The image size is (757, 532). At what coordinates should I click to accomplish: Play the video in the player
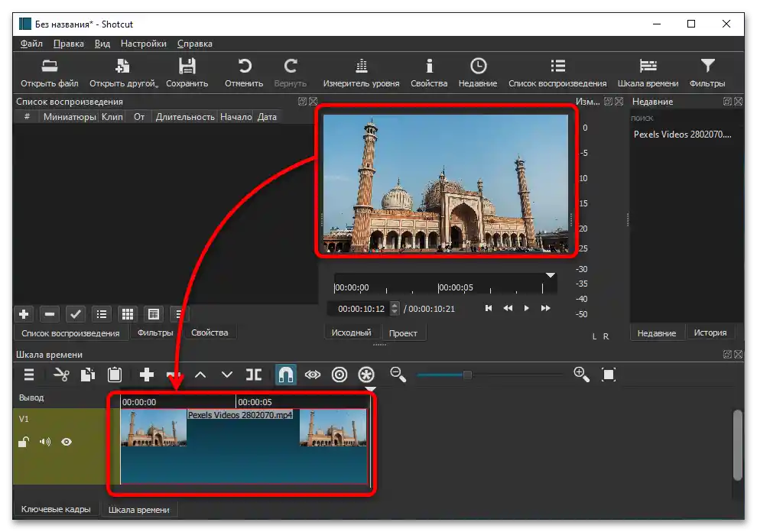pos(526,308)
